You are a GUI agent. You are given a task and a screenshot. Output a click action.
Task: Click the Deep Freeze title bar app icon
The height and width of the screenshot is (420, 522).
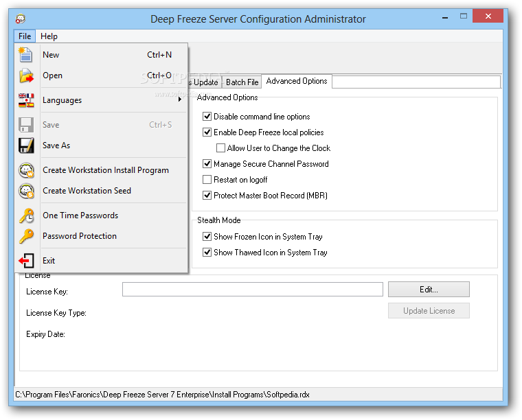[x=21, y=19]
